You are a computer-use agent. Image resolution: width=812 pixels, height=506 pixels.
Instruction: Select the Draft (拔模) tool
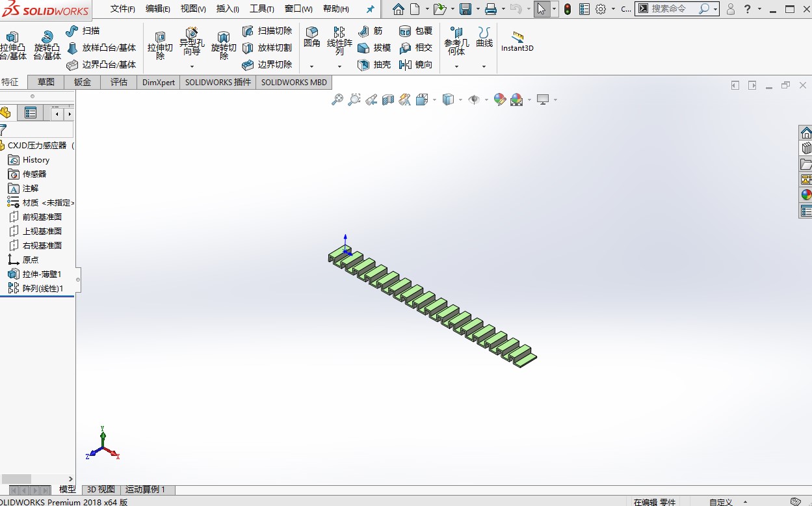[374, 47]
